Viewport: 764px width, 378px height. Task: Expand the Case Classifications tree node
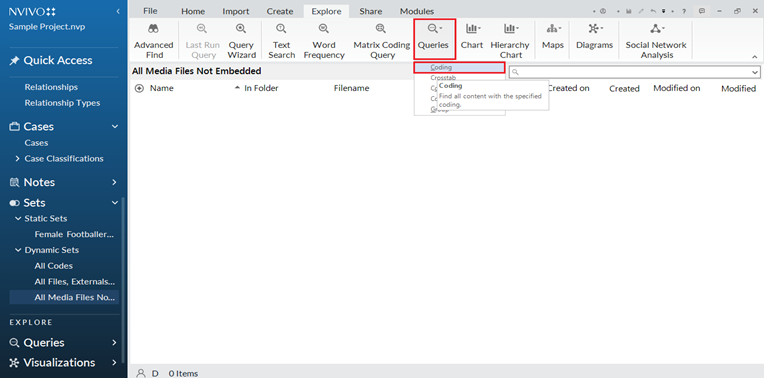18,159
